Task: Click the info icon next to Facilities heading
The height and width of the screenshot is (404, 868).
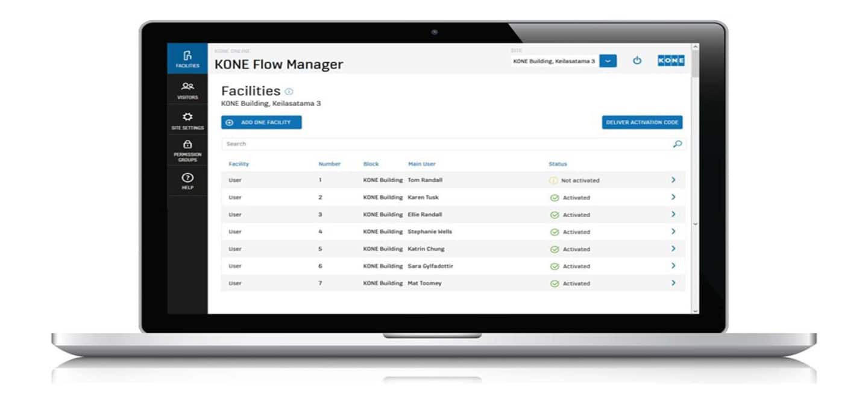Action: coord(289,90)
